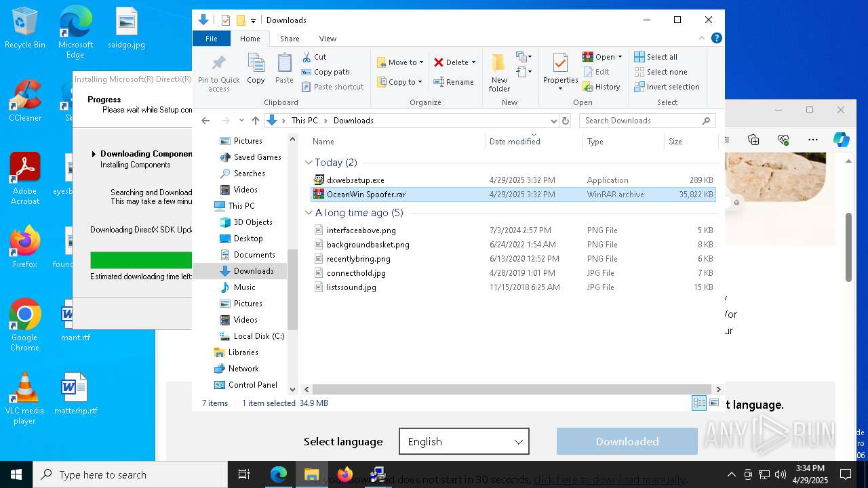Open the File menu tab
The width and height of the screenshot is (868, 488).
[212, 39]
